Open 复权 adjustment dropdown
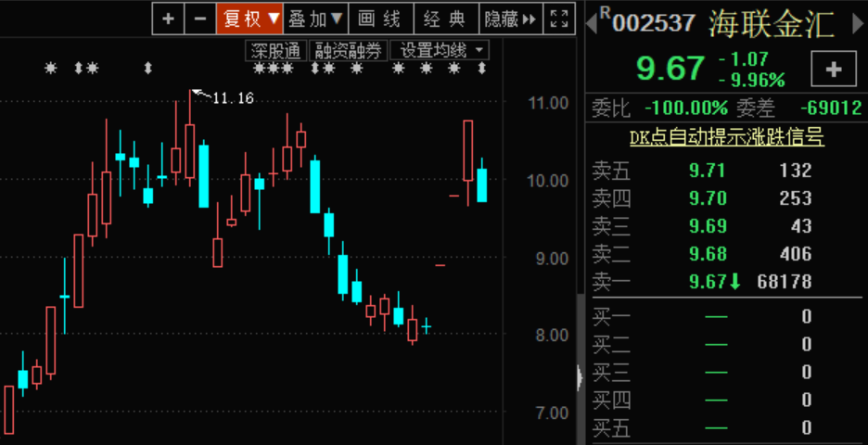868x445 pixels. tap(249, 19)
